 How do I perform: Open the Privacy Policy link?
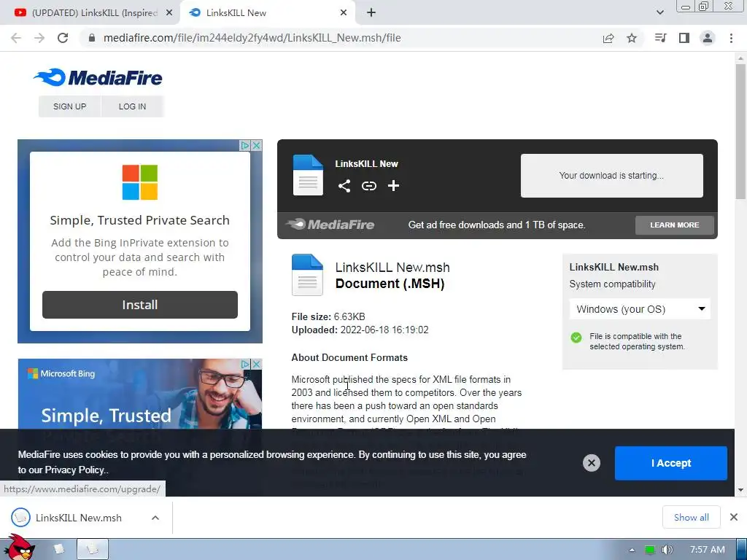74,470
